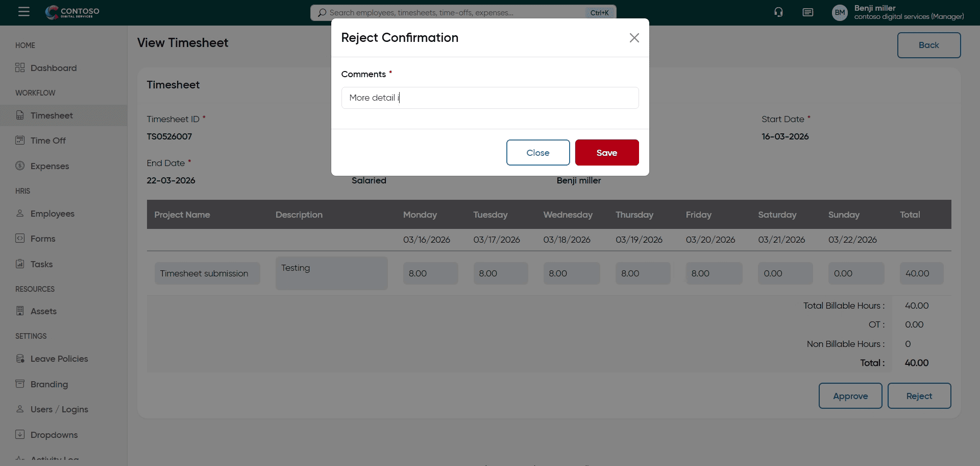The height and width of the screenshot is (466, 980).
Task: Click the Back button
Action: [x=928, y=45]
